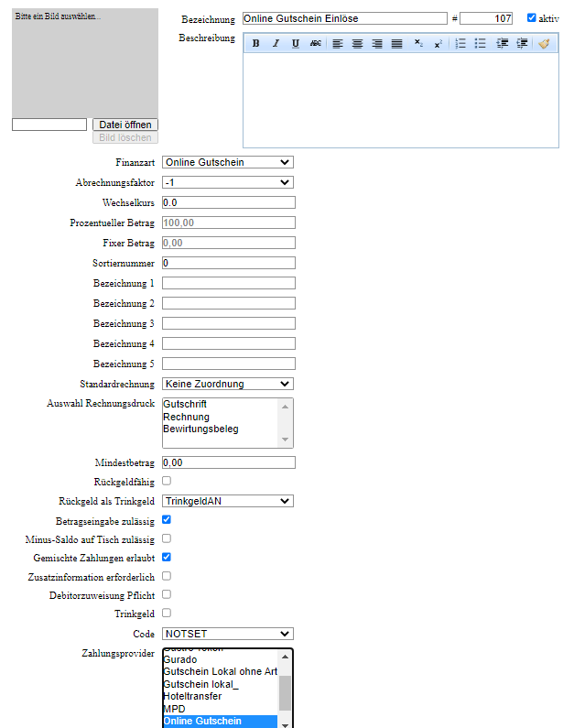Click the Prozentueller Betrag field

click(228, 223)
